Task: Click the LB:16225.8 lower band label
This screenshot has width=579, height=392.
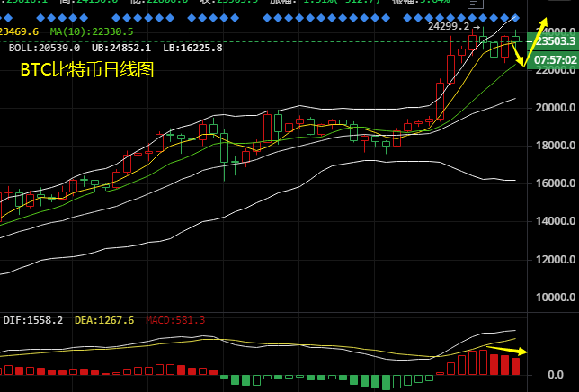Action: click(x=192, y=48)
